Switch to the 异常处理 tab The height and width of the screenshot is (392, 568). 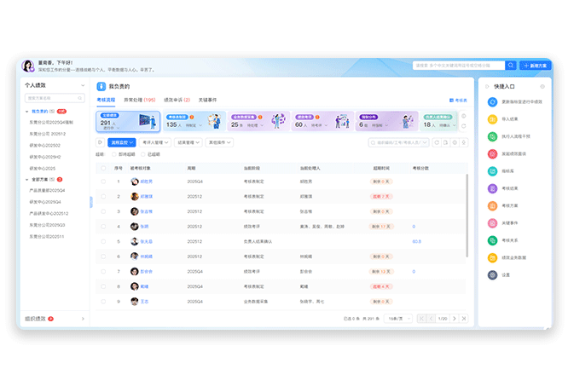coord(138,101)
